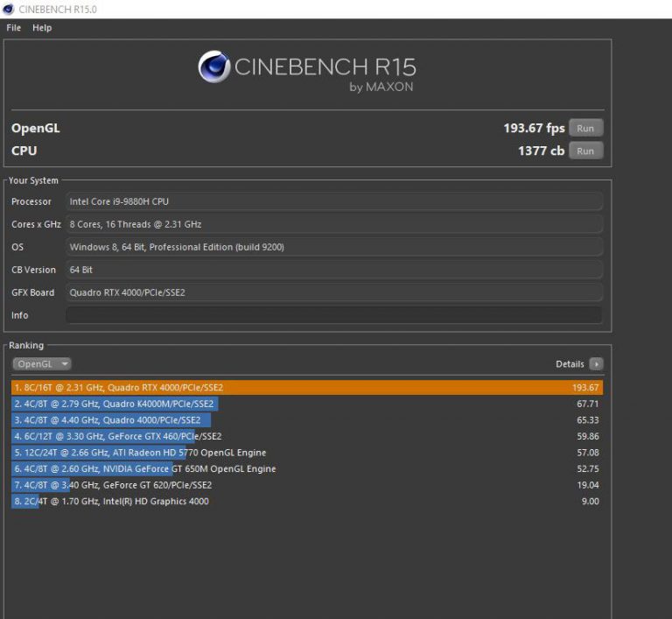The image size is (672, 619).
Task: Open the Help menu
Action: (x=42, y=28)
